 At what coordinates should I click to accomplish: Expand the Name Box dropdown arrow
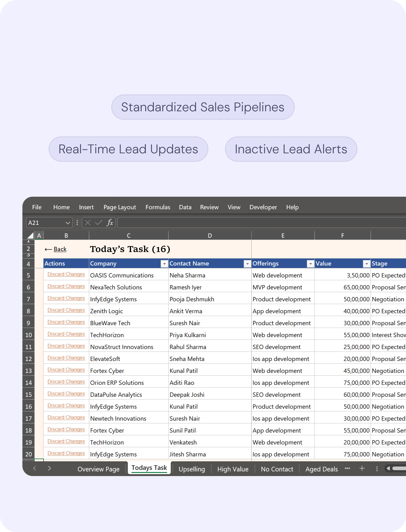click(x=68, y=223)
